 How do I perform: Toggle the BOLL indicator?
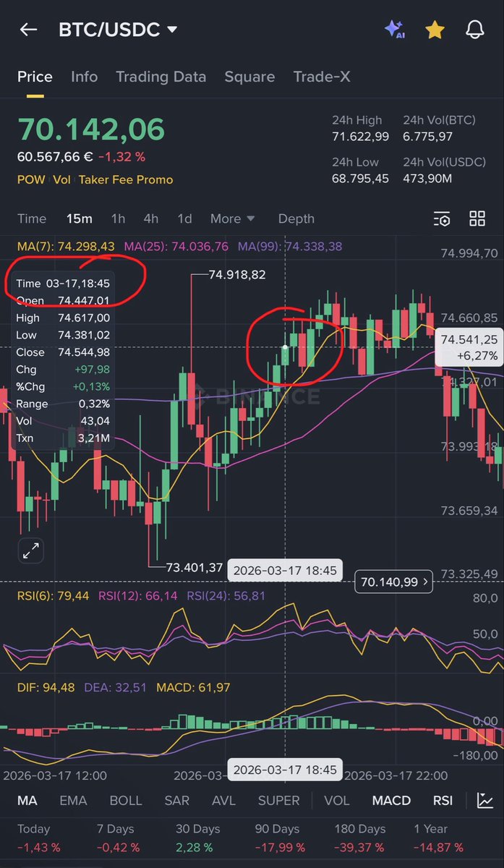(126, 801)
